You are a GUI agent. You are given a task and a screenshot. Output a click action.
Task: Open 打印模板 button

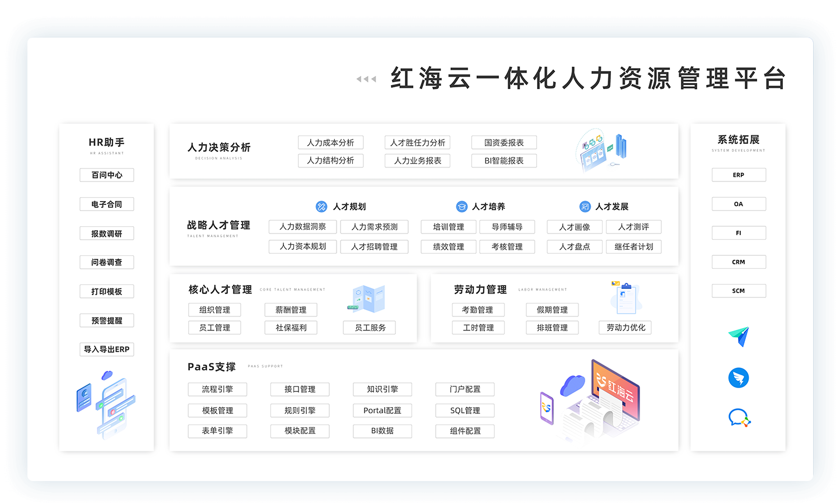[x=107, y=291]
